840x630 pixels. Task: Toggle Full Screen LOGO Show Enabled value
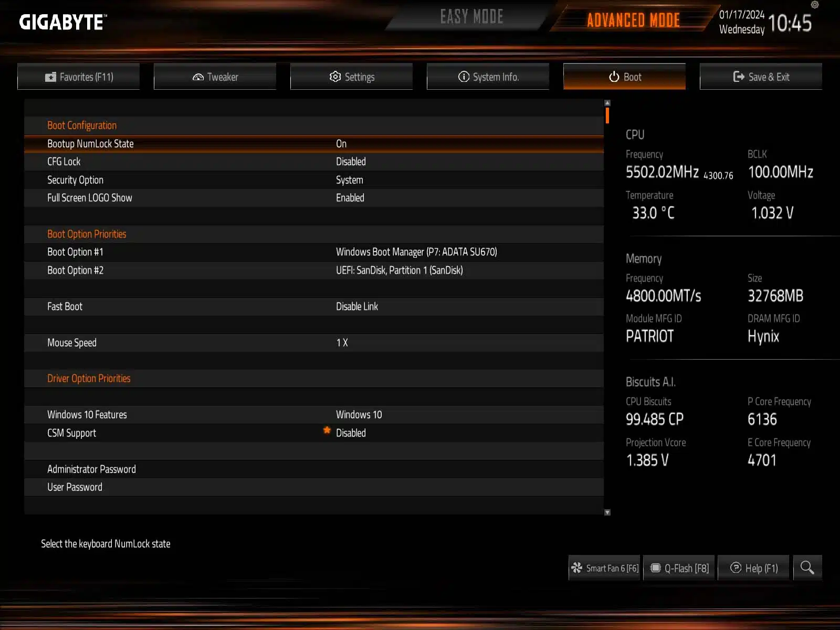tap(350, 198)
